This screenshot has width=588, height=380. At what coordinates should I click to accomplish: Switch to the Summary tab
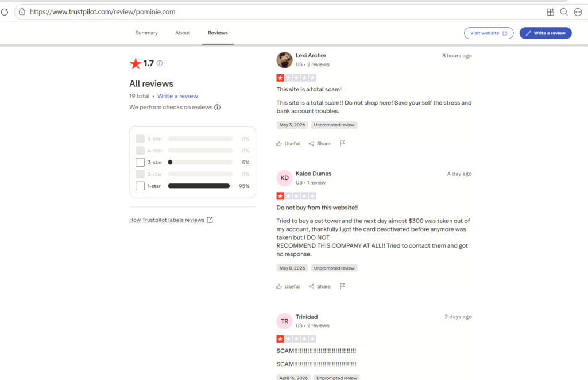146,33
